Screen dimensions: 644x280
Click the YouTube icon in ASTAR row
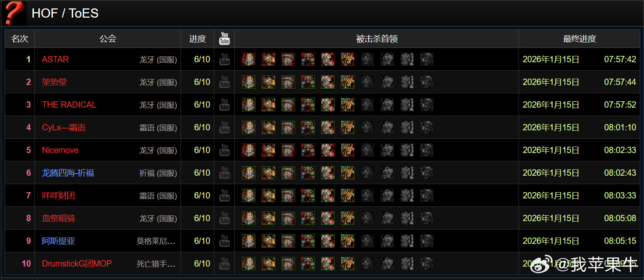[224, 59]
